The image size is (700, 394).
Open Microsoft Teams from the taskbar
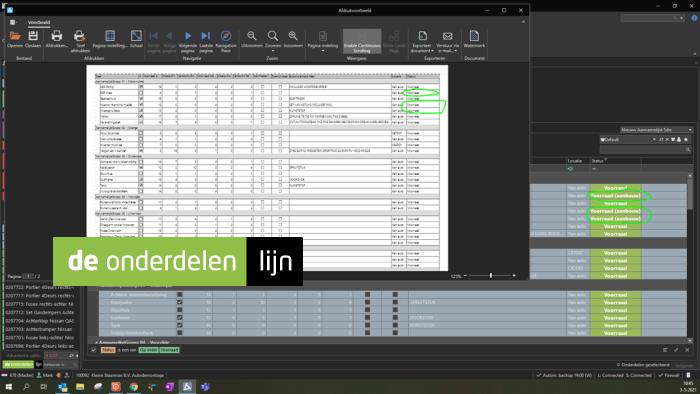[205, 387]
